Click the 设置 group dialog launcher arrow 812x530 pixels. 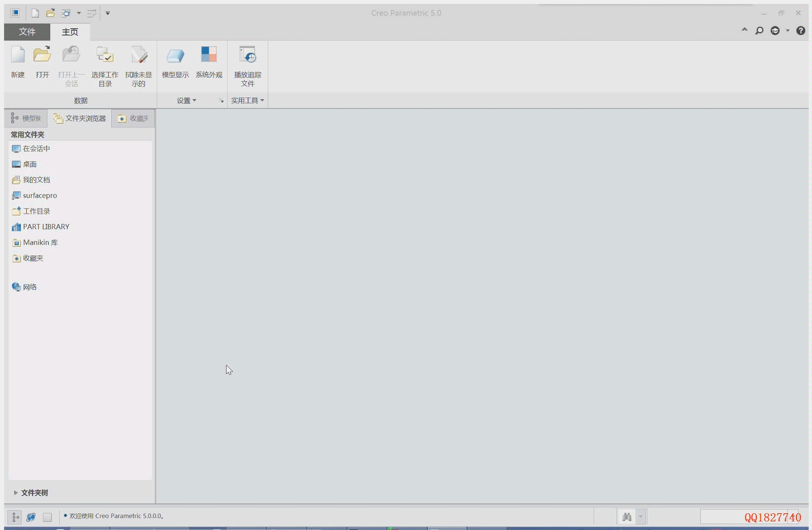pyautogui.click(x=221, y=101)
